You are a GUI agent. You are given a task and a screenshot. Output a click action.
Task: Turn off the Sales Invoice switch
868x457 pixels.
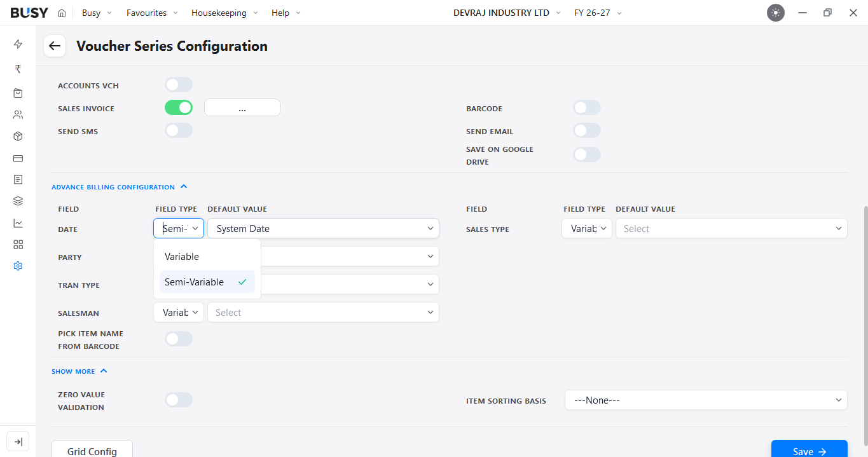(179, 107)
